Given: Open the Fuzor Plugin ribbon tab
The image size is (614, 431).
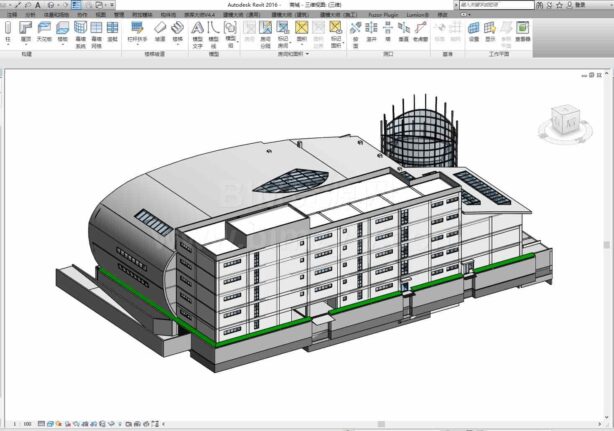Looking at the screenshot, I should [383, 14].
